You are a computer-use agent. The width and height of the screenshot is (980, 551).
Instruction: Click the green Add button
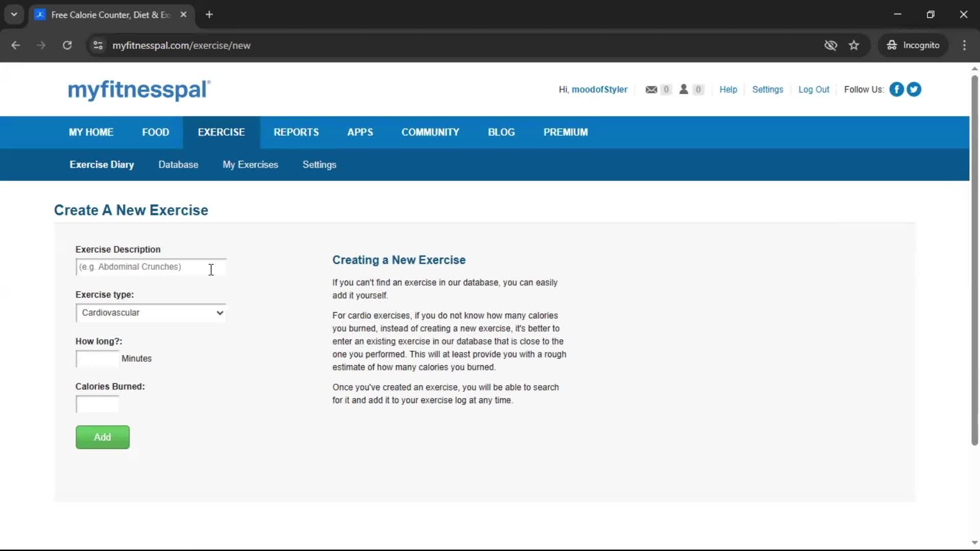(x=103, y=437)
